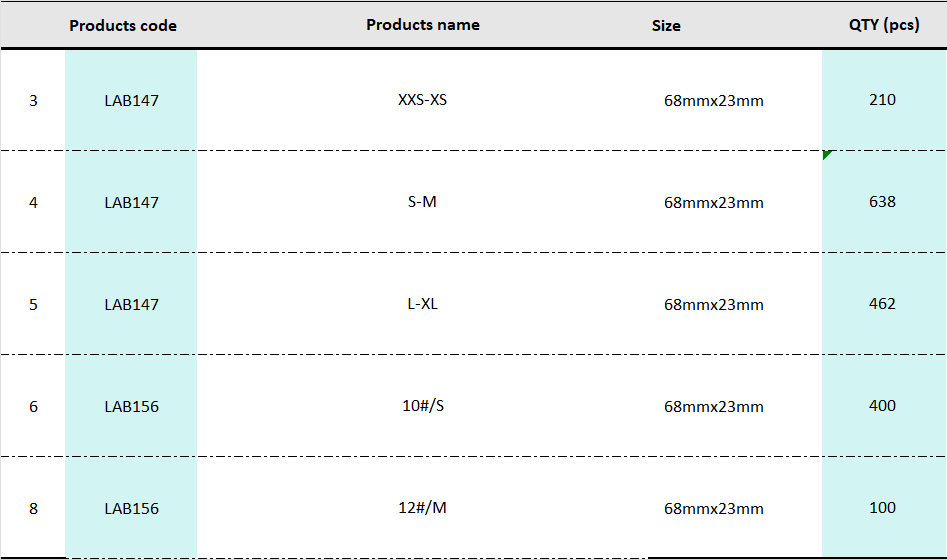The height and width of the screenshot is (559, 947).
Task: Select the "Products name" header cell
Action: (x=423, y=24)
